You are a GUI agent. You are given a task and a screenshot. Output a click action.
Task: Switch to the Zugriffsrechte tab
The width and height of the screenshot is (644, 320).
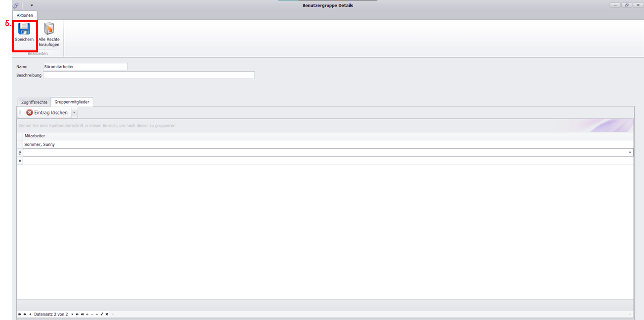[34, 102]
